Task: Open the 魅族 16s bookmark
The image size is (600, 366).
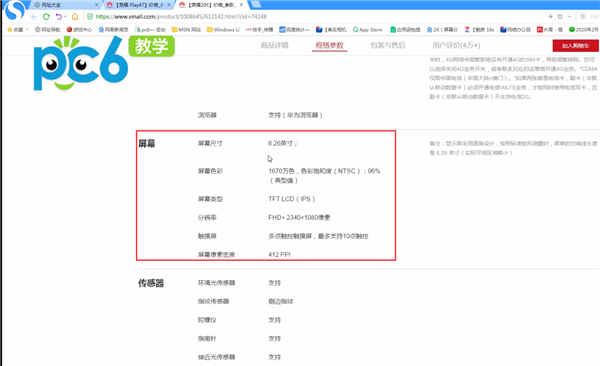Action: pos(479,29)
